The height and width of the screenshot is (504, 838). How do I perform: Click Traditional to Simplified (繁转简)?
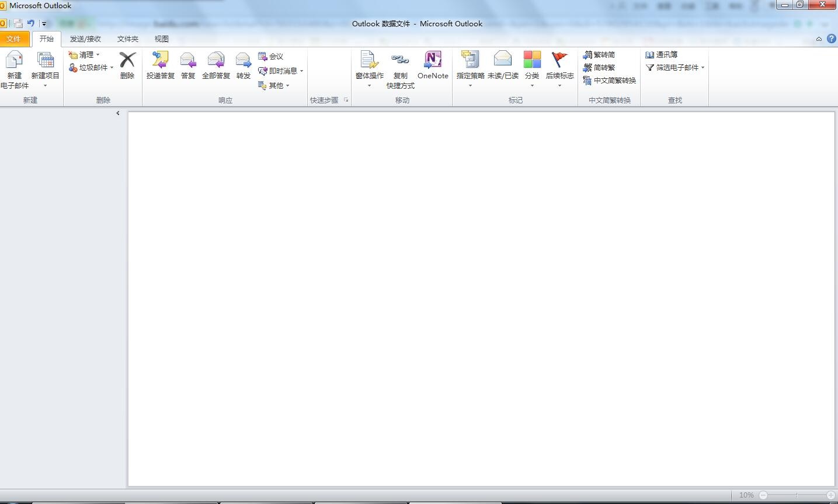coord(599,55)
